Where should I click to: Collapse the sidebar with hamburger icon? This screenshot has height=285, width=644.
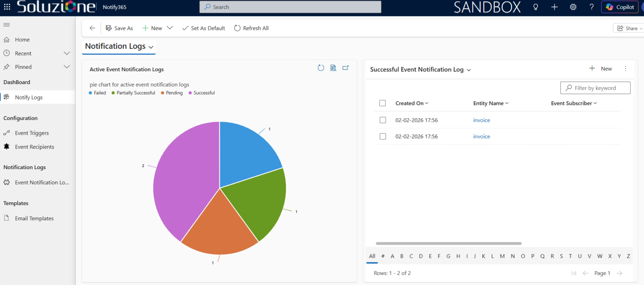point(6,25)
